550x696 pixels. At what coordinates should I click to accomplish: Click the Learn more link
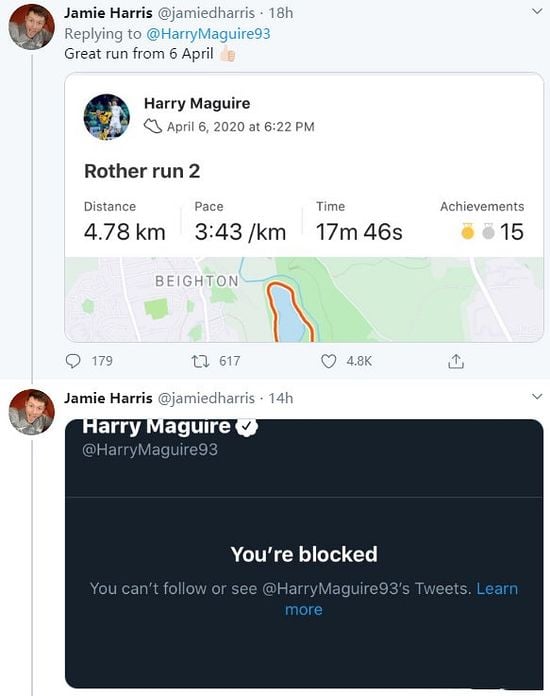click(402, 599)
